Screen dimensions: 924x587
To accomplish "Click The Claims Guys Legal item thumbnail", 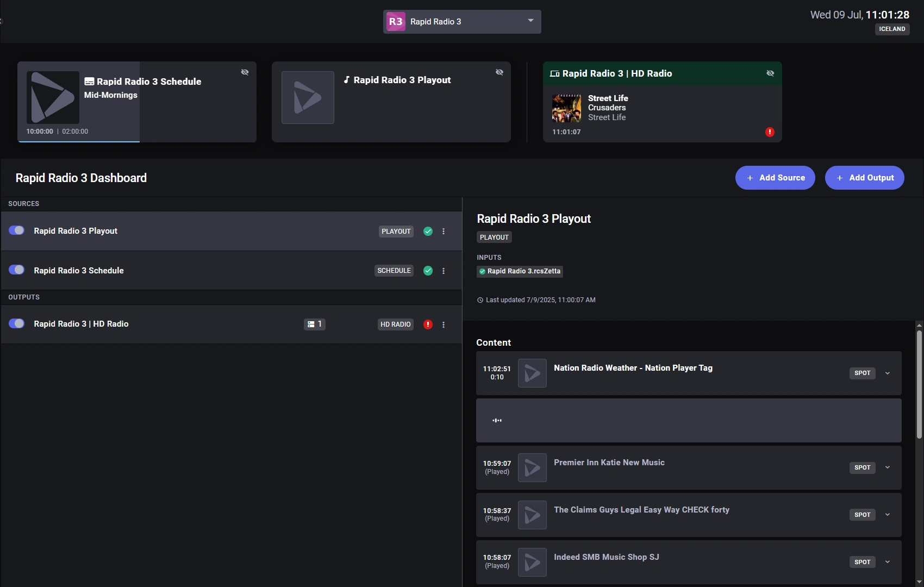I will [532, 515].
